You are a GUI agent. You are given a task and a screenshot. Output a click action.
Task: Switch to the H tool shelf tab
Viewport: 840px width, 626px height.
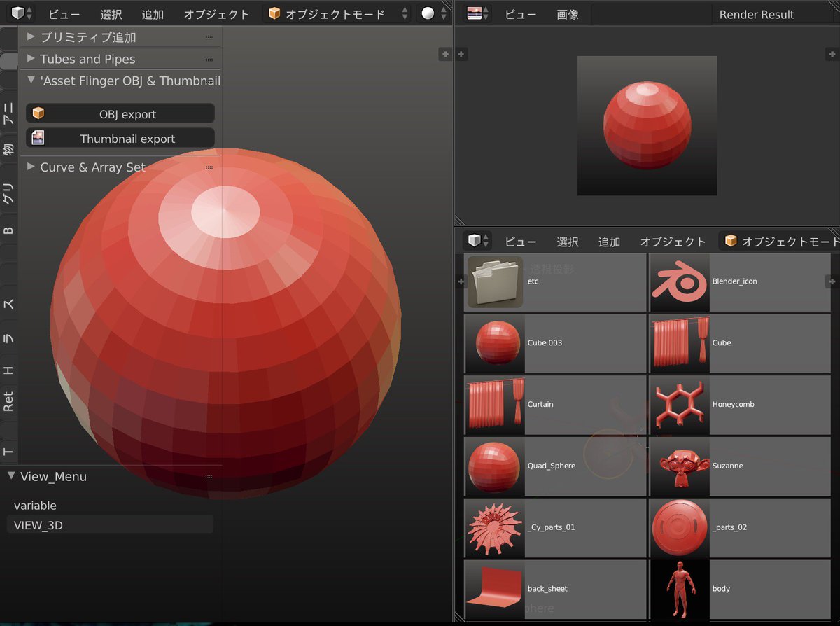(8, 369)
